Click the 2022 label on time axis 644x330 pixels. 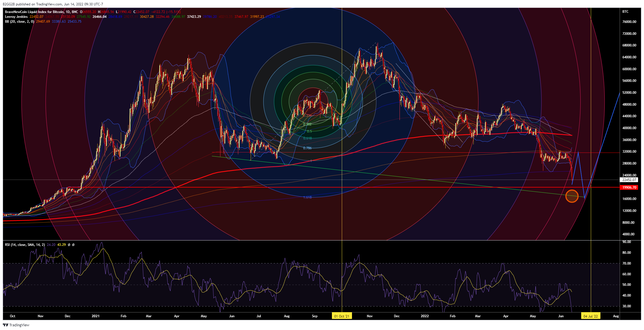coord(425,316)
